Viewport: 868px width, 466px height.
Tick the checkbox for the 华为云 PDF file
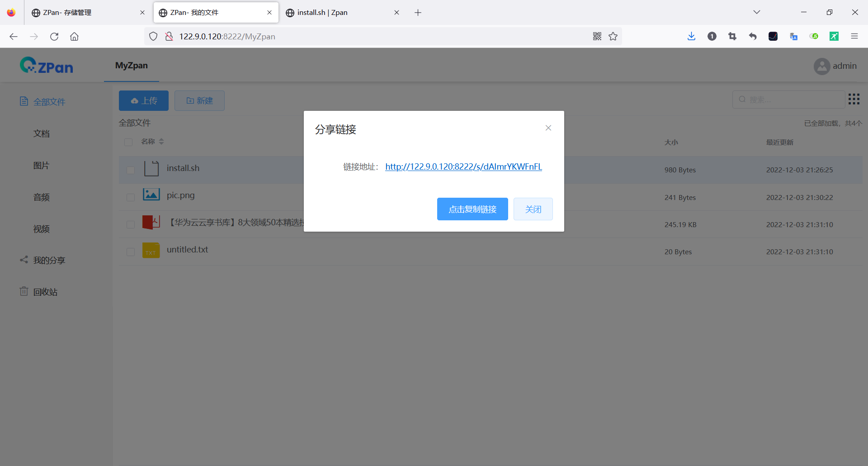click(131, 224)
